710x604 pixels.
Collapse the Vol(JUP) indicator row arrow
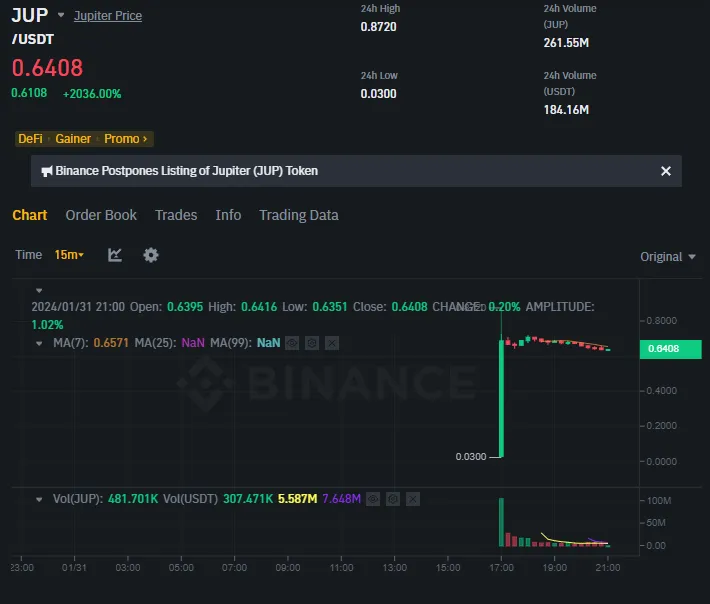[39, 499]
